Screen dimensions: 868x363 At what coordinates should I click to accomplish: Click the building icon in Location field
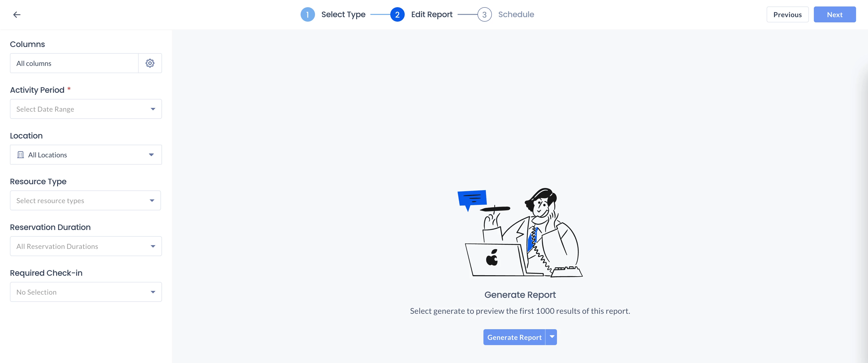click(x=21, y=155)
